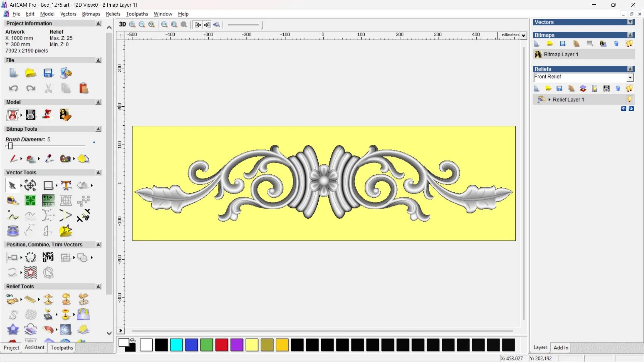Select Bitmap Layer 1 in list
Viewport: 644px width, 362px height.
pos(561,54)
